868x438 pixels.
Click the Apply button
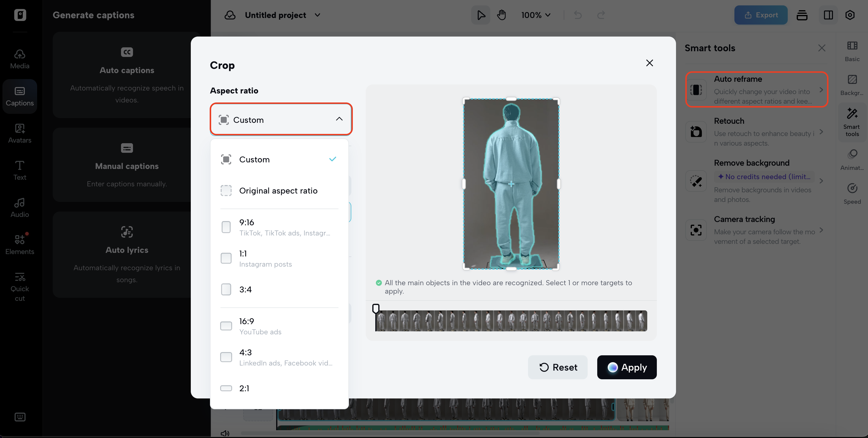(626, 367)
